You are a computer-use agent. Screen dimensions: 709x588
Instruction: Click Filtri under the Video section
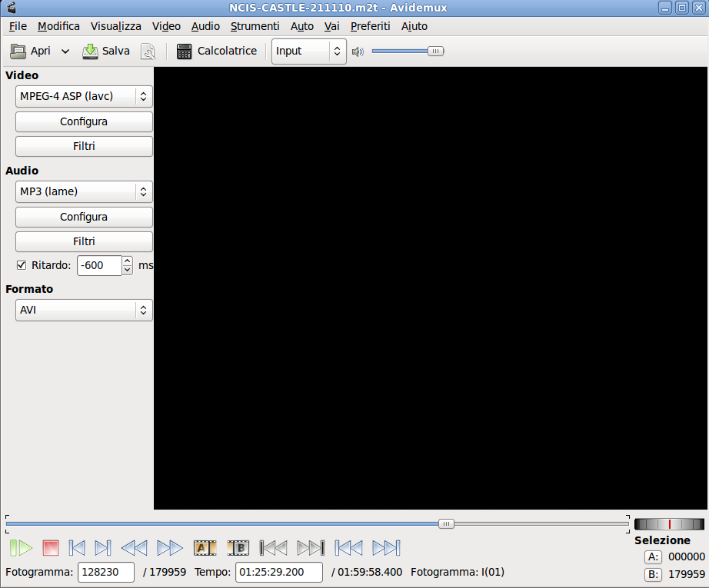(84, 146)
